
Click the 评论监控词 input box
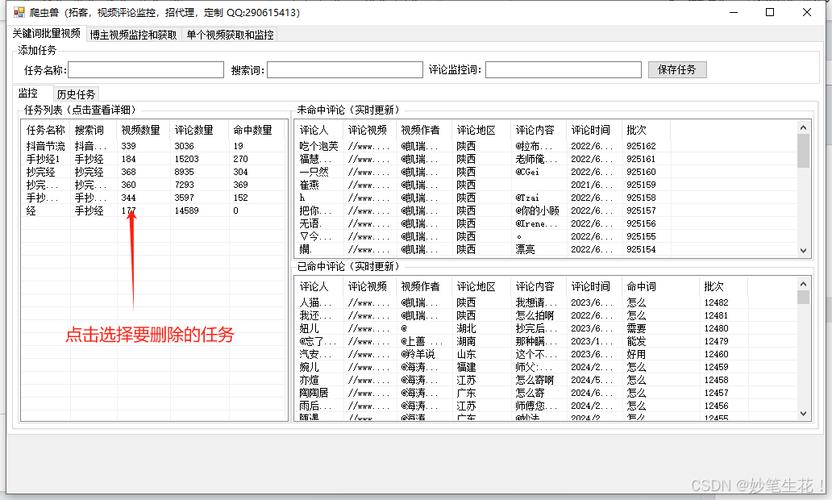click(x=564, y=70)
